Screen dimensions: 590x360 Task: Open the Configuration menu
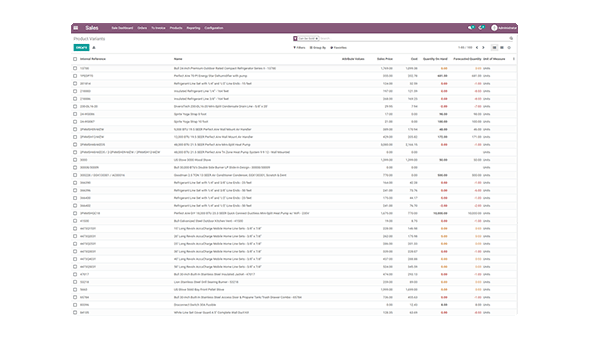pyautogui.click(x=214, y=28)
